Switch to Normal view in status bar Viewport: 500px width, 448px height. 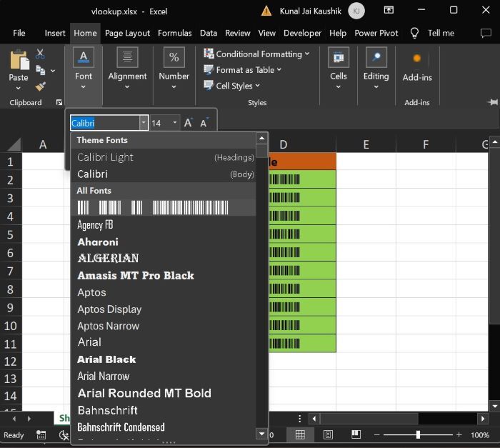(301, 434)
